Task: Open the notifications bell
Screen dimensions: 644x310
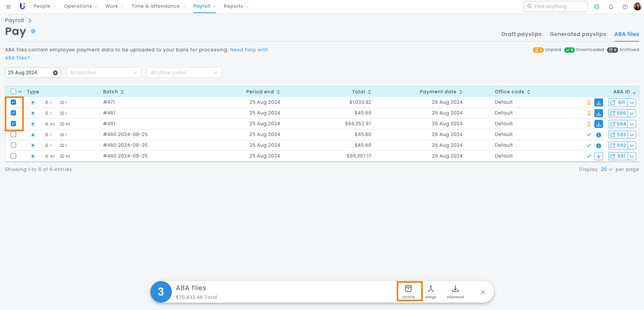Action: click(611, 7)
